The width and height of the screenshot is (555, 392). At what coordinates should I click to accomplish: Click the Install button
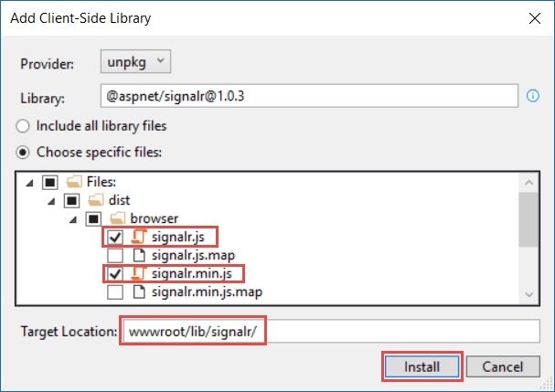[422, 366]
